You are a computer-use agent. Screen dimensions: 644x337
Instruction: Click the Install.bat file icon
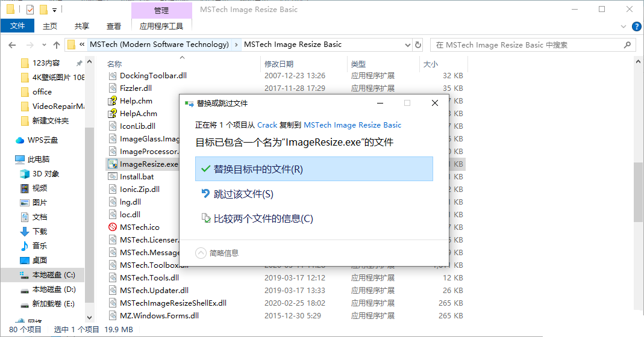[112, 177]
